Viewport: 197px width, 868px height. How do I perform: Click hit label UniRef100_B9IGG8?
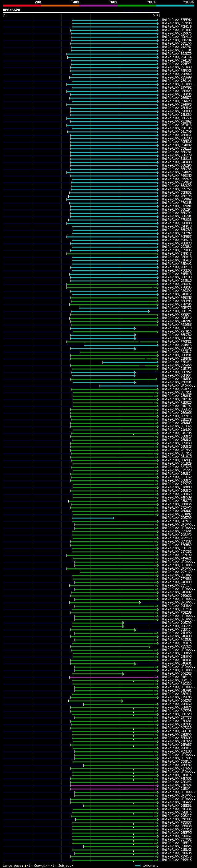coord(177,67)
